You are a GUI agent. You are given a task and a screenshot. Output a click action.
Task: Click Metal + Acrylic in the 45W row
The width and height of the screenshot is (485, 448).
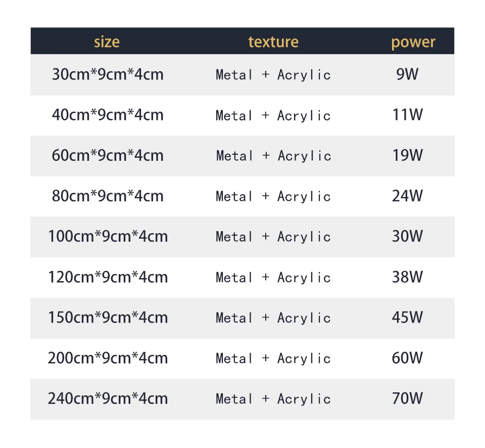tap(273, 318)
